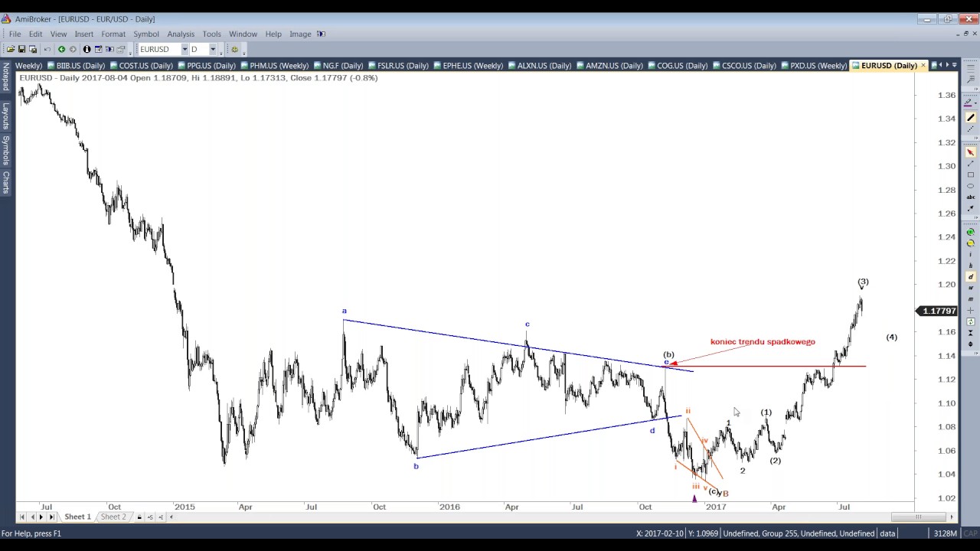Choose the thick solid line style
Screen dimensions: 980x551
point(971,117)
